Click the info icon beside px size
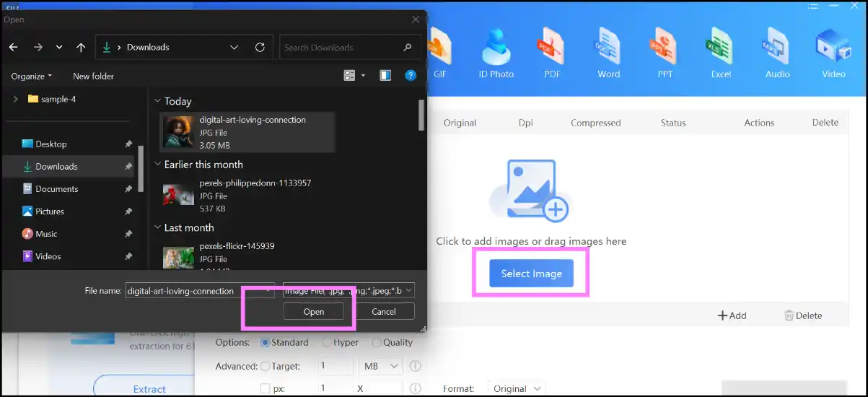Image resolution: width=868 pixels, height=397 pixels. pos(415,388)
